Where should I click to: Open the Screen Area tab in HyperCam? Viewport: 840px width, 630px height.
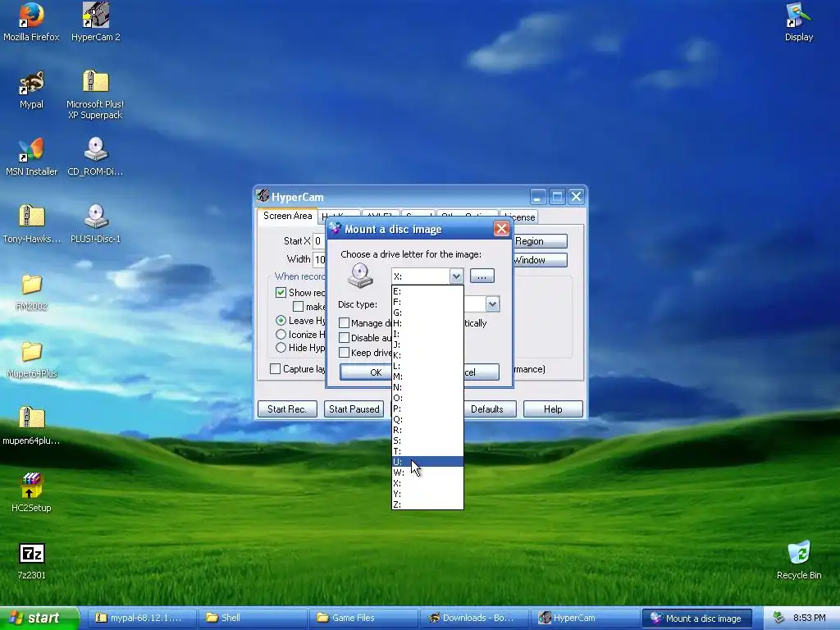pyautogui.click(x=288, y=216)
